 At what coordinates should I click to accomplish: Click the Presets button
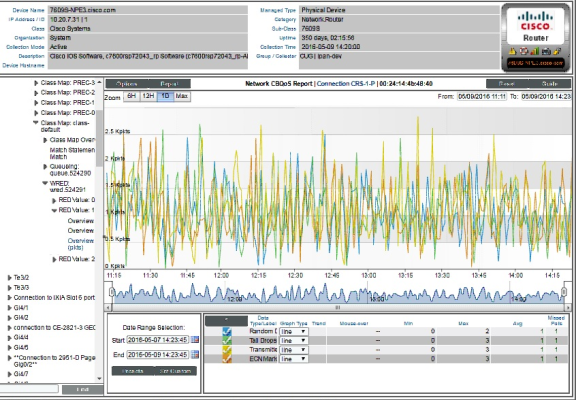pos(133,371)
